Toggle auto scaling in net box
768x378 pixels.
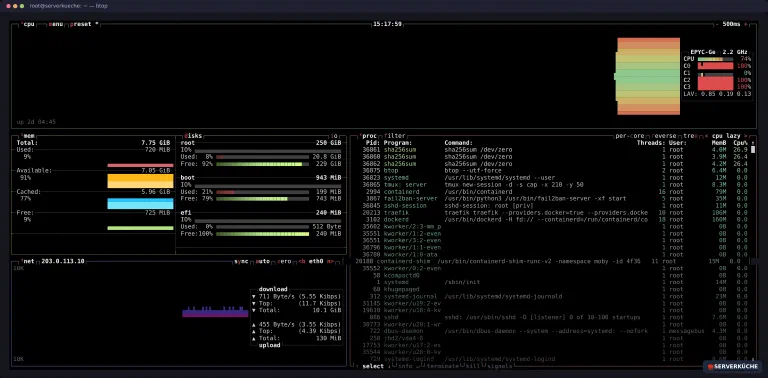pyautogui.click(x=263, y=261)
